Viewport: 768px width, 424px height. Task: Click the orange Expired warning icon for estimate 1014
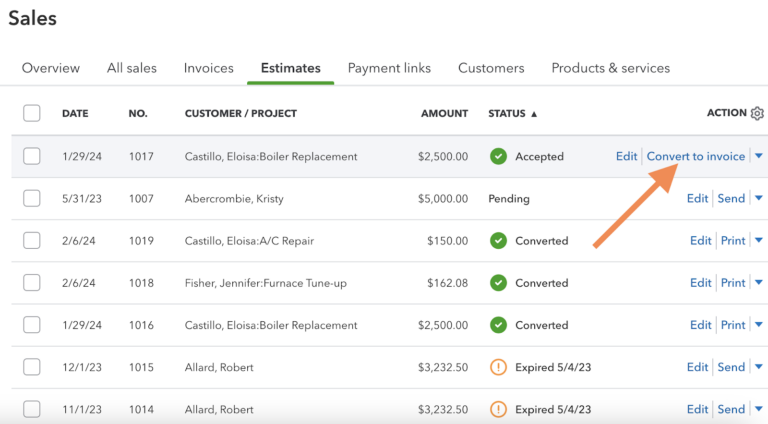[x=498, y=409]
